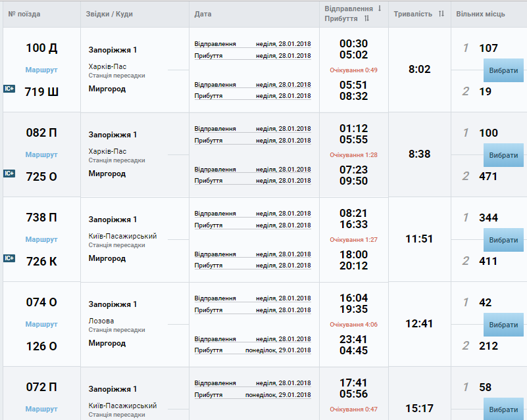
Task: Select the 074 О trip via Вибрати
Action: [x=503, y=325]
